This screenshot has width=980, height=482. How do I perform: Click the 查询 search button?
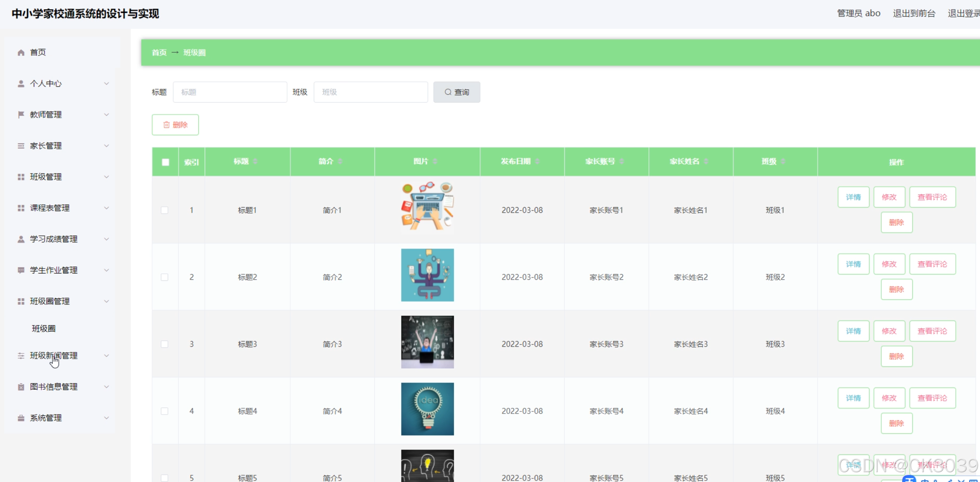[457, 92]
